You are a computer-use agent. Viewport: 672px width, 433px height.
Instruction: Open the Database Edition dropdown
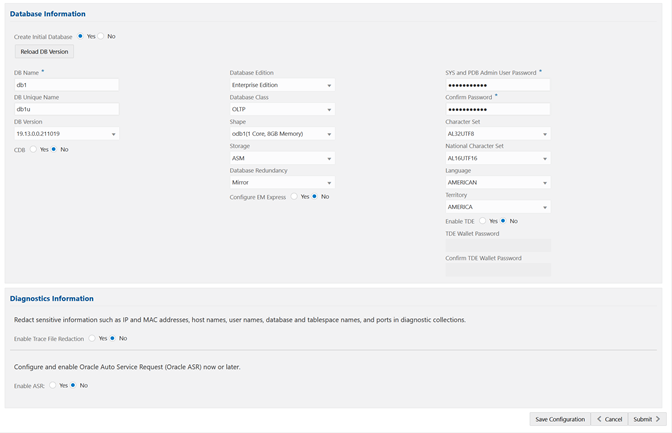(282, 85)
